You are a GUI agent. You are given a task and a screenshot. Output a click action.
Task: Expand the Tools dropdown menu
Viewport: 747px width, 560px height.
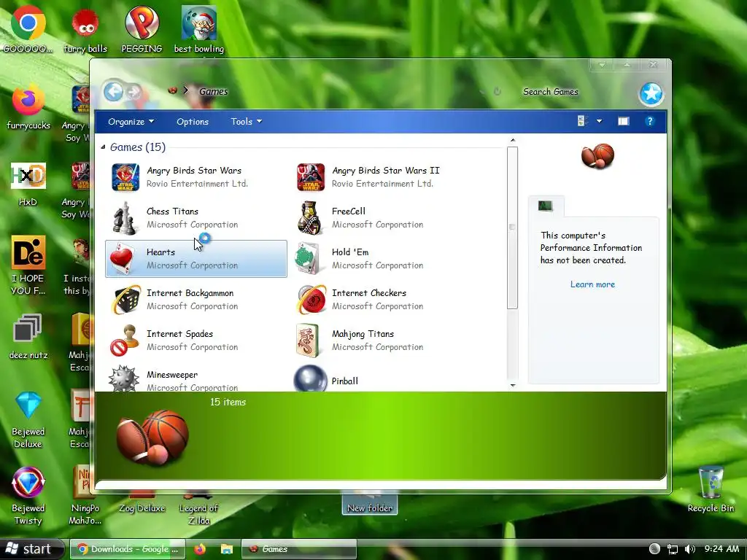pos(247,122)
